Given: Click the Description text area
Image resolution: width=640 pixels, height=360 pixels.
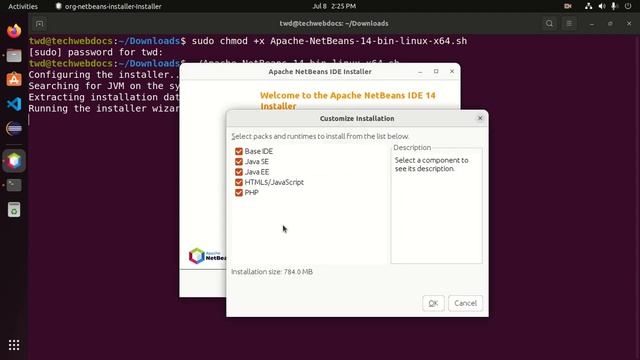Looking at the screenshot, I should (436, 206).
